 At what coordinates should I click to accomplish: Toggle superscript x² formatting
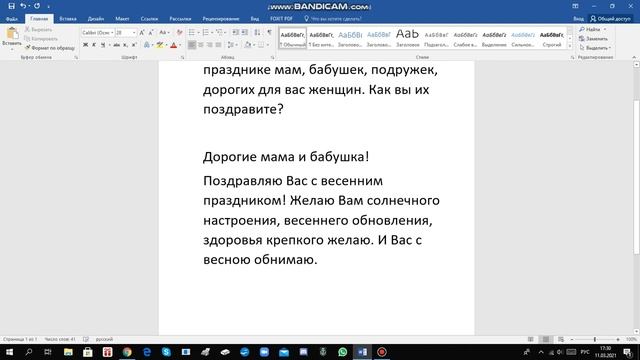pos(134,45)
